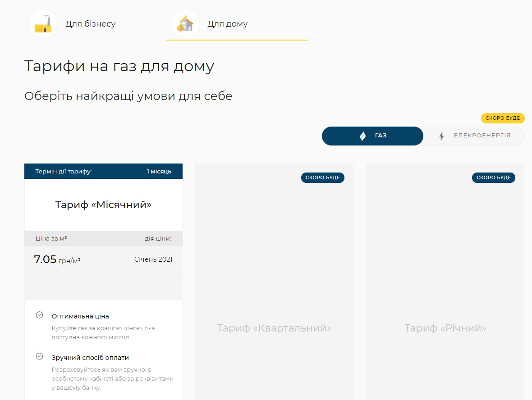Viewport: 532px width, 400px height.
Task: Click the house icon for home
Action: [185, 24]
